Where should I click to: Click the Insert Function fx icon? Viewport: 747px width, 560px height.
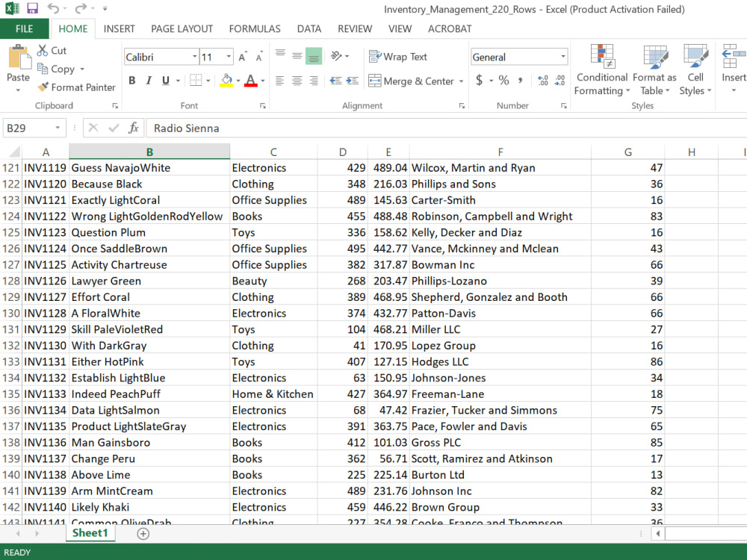pos(134,128)
